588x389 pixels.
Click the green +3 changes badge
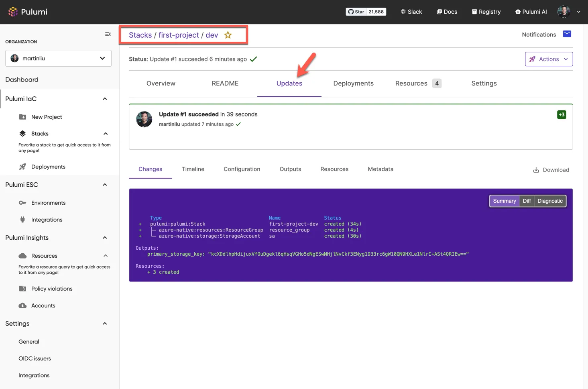point(562,115)
